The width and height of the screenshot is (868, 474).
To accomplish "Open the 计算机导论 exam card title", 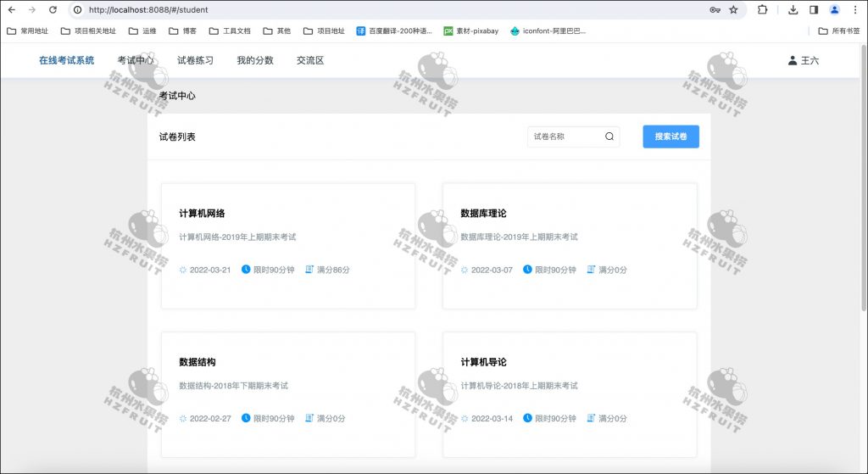I will click(483, 362).
